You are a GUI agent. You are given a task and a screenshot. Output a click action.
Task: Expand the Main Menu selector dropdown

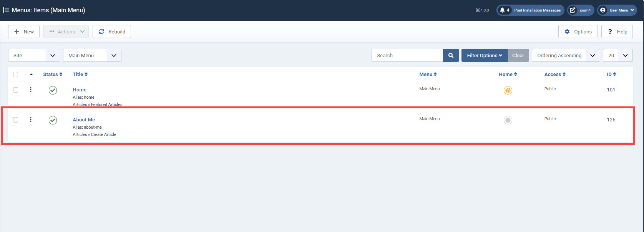92,55
